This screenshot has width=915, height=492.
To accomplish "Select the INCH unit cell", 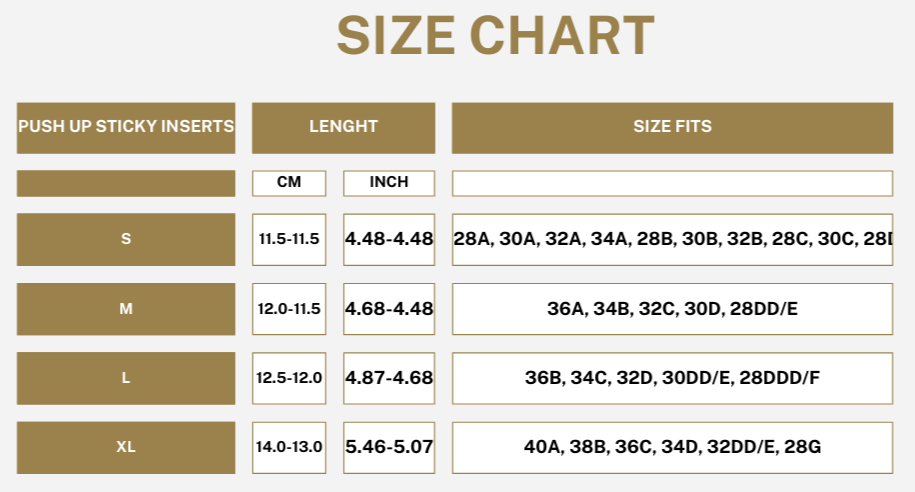I will click(x=389, y=183).
